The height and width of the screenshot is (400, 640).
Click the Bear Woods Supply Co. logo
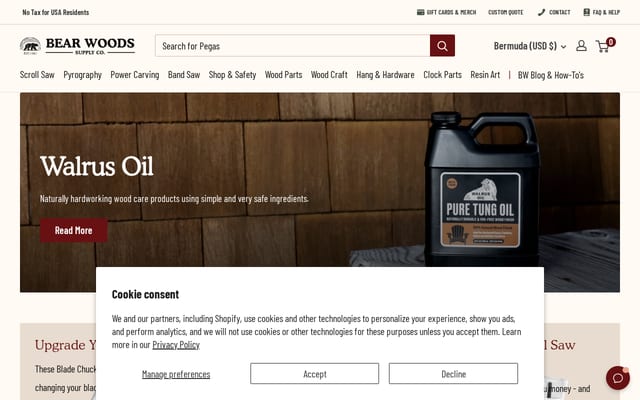[x=77, y=46]
